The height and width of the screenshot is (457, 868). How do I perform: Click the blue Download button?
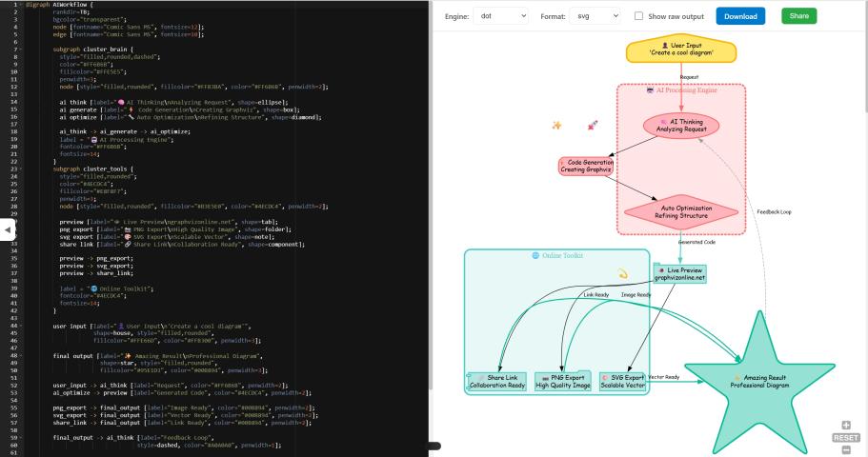(740, 16)
